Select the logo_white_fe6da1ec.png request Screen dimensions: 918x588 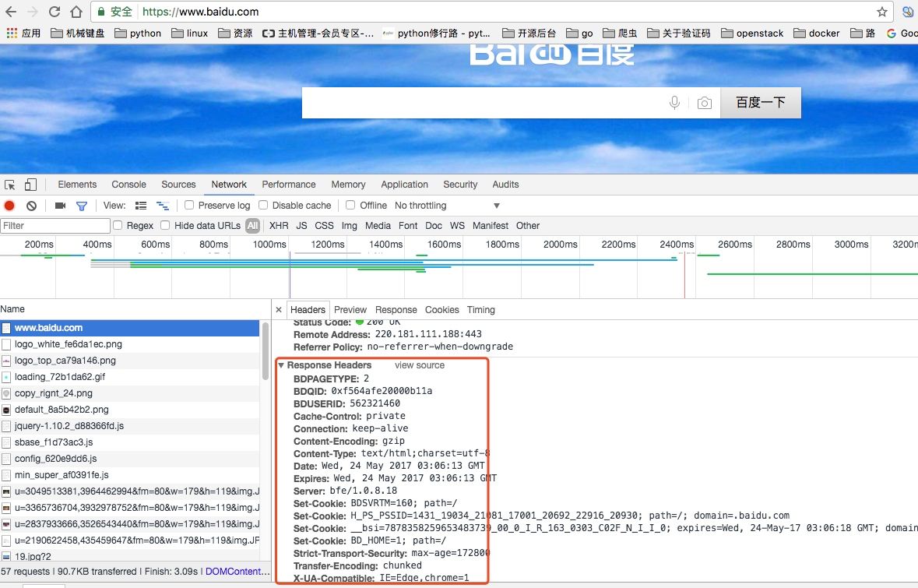[x=129, y=344]
